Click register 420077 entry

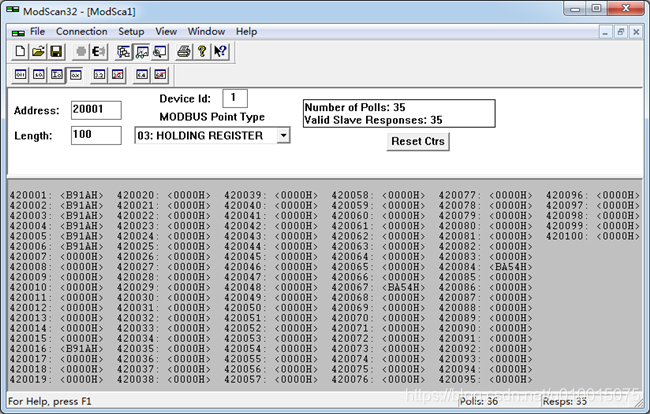pyautogui.click(x=486, y=195)
